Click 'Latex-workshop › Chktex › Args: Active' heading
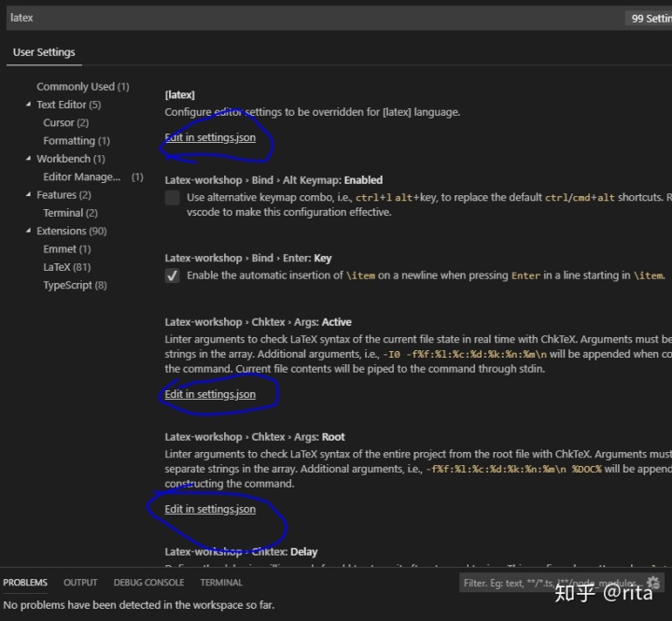This screenshot has width=672, height=621. click(258, 322)
